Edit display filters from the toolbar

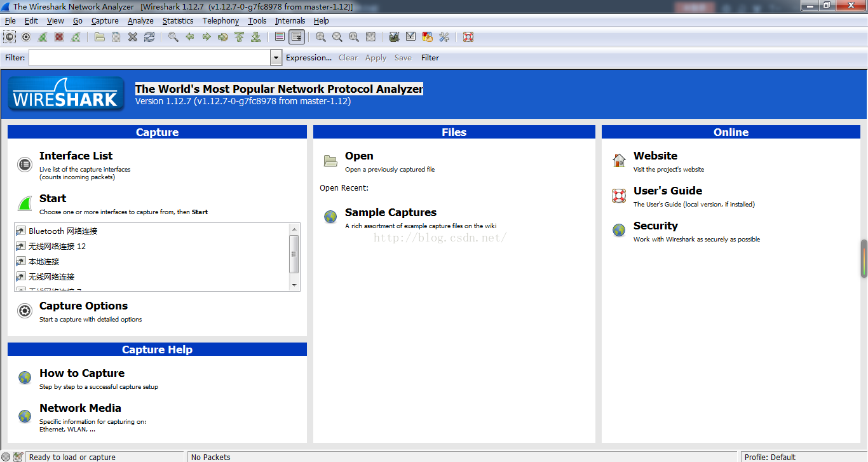[x=411, y=37]
